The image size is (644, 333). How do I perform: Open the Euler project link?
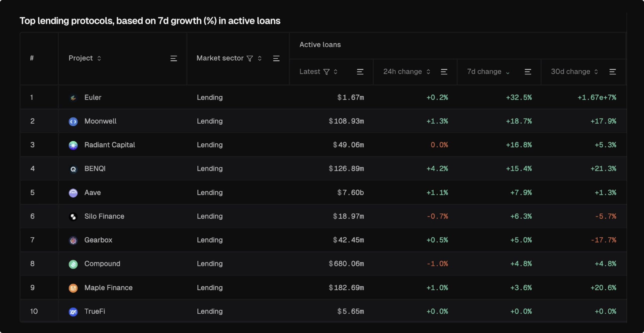pyautogui.click(x=93, y=97)
